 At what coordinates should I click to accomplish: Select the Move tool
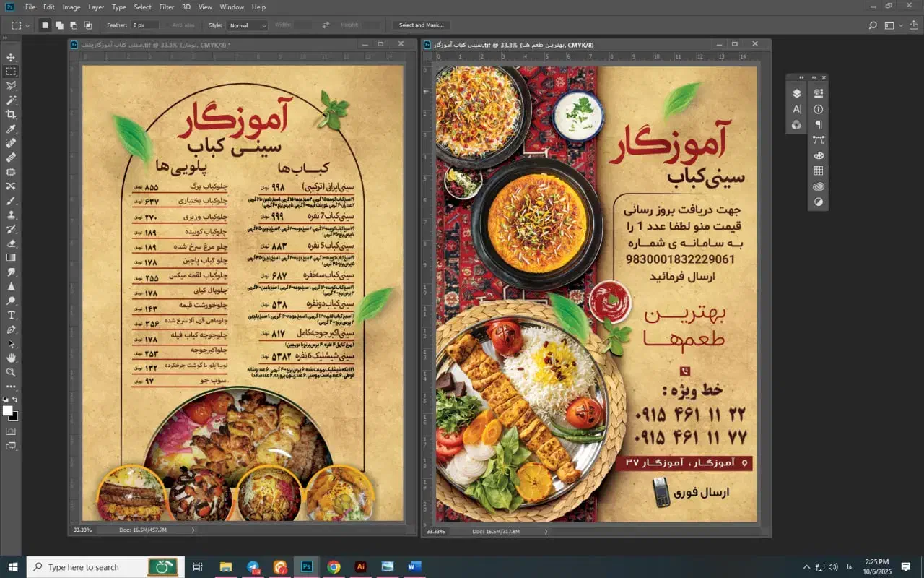[x=11, y=58]
